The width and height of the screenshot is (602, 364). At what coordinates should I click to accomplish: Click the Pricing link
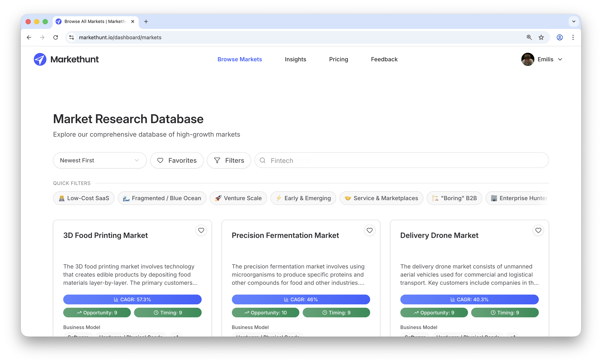point(338,59)
